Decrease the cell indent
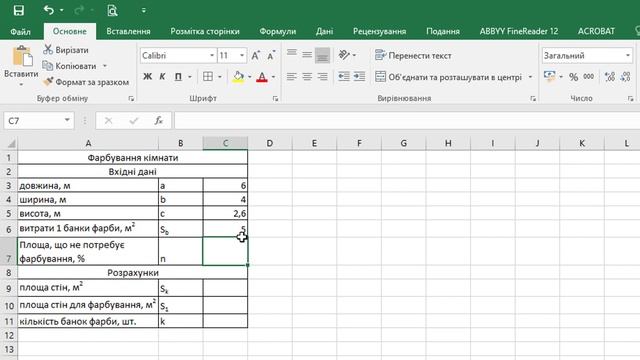 pos(344,77)
